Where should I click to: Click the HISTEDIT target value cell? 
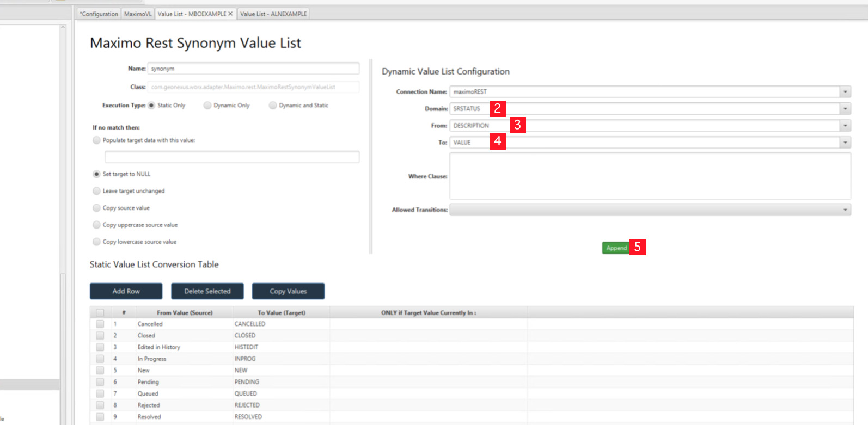(282, 347)
